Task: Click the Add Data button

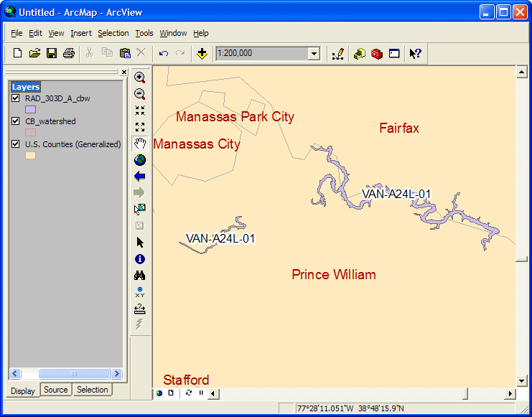Action: tap(202, 53)
